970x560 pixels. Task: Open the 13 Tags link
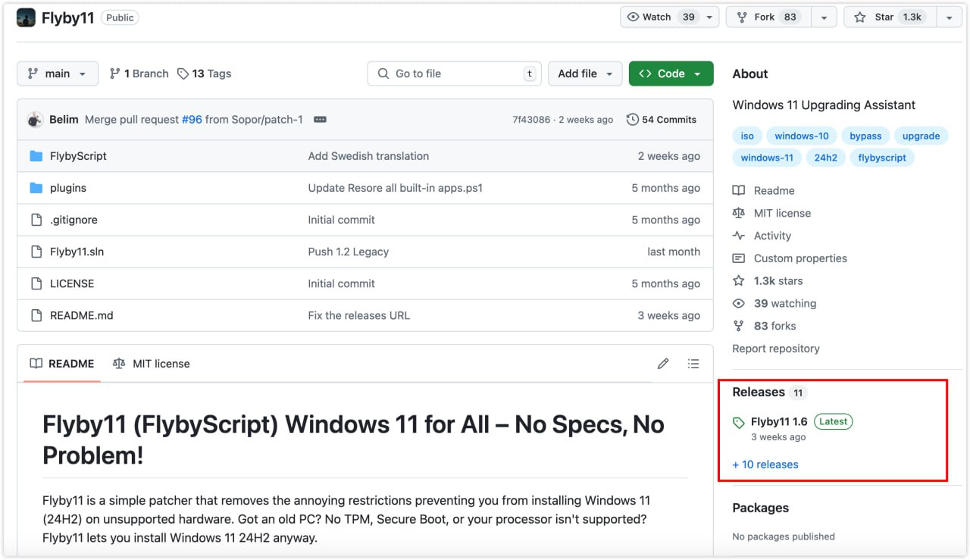[x=204, y=74]
